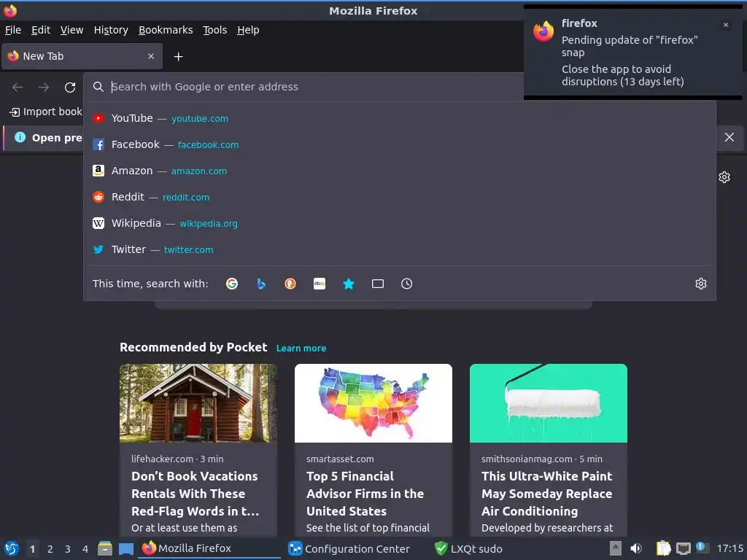The image size is (747, 560).
Task: Select the Reddit suggestion row
Action: tap(400, 197)
